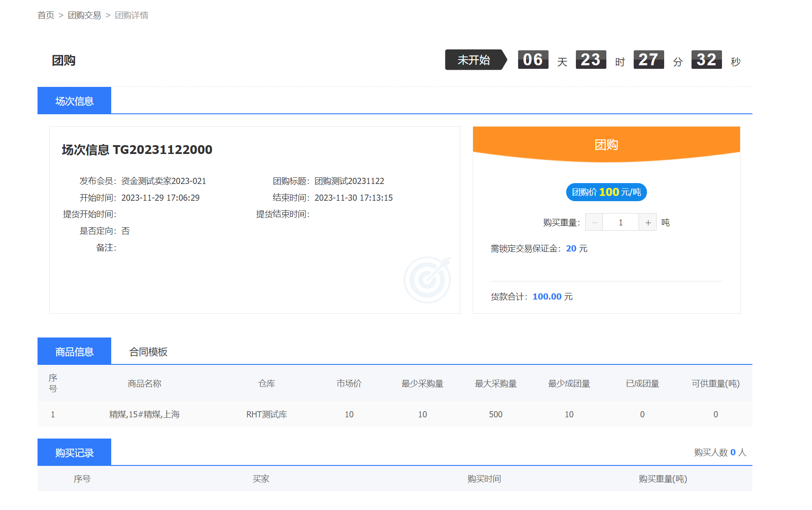Click the product row 精煤,15#精煤,上海
Screen dimensions: 812x510
click(x=144, y=414)
